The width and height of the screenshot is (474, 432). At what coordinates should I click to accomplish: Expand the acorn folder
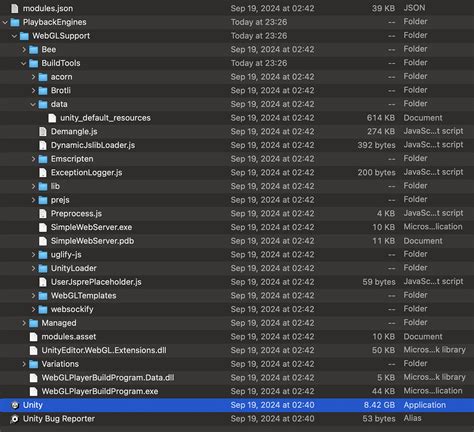[33, 77]
